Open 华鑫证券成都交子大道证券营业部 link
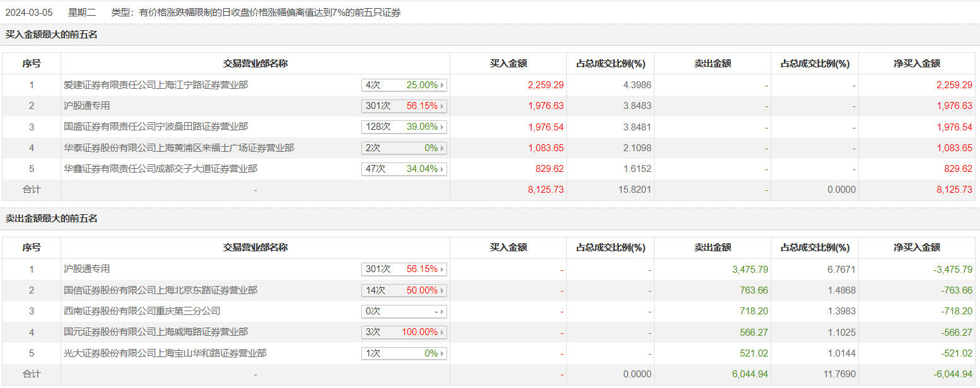 click(160, 169)
